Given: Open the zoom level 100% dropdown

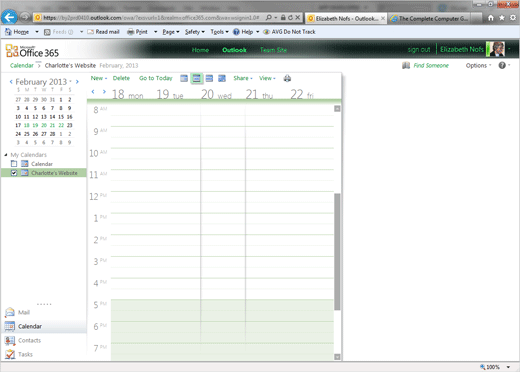Looking at the screenshot, I should click(x=508, y=367).
